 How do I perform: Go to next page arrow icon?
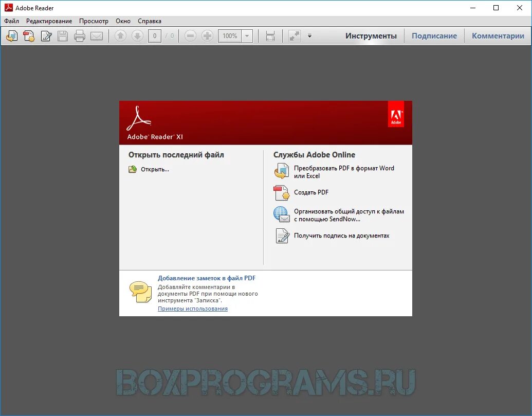coord(137,36)
